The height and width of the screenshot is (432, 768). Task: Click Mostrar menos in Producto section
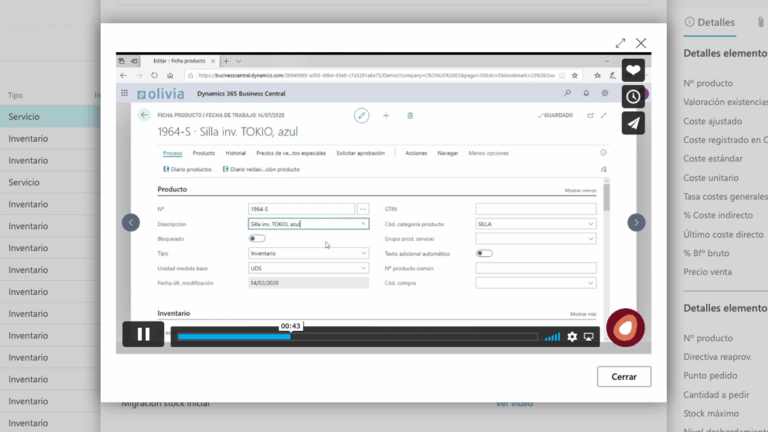pyautogui.click(x=580, y=191)
